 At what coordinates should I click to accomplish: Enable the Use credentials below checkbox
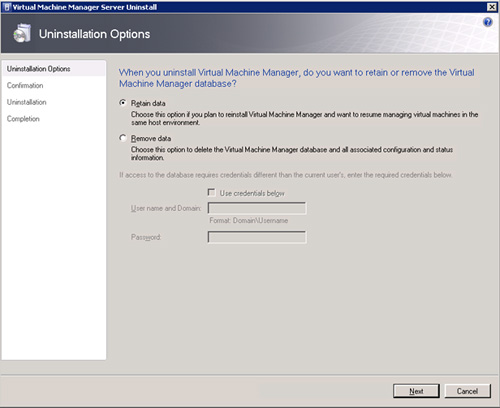211,193
